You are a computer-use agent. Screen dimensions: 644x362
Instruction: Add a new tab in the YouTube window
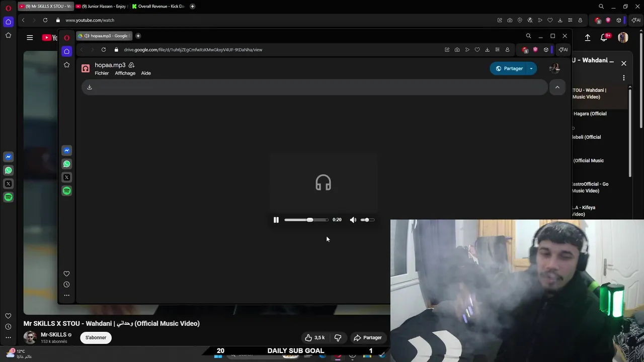pyautogui.click(x=192, y=7)
